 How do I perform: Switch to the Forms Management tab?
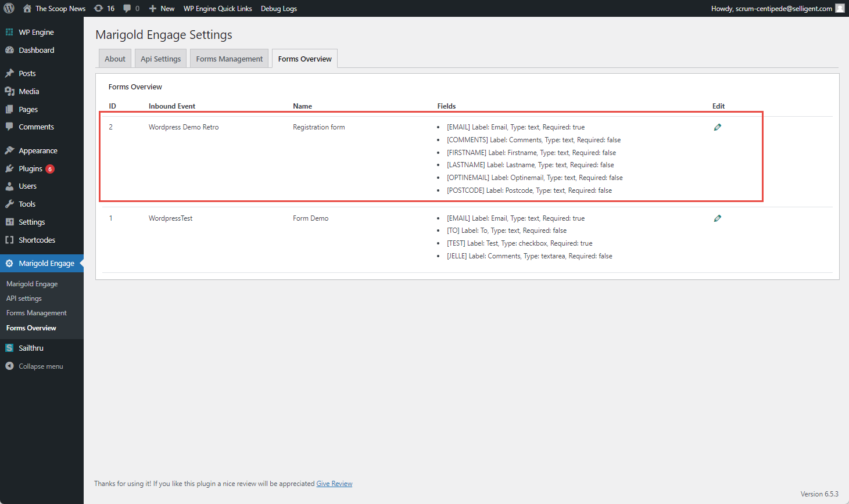tap(229, 59)
